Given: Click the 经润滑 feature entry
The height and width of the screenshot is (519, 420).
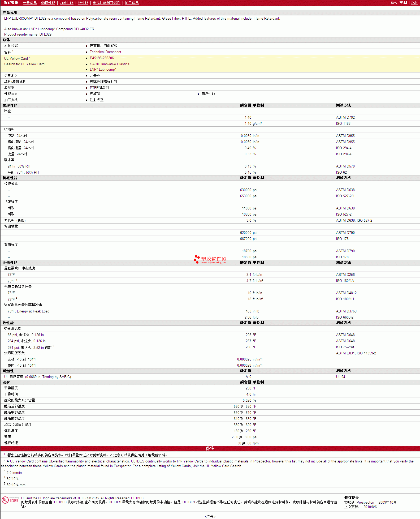Looking at the screenshot, I should (x=95, y=94).
